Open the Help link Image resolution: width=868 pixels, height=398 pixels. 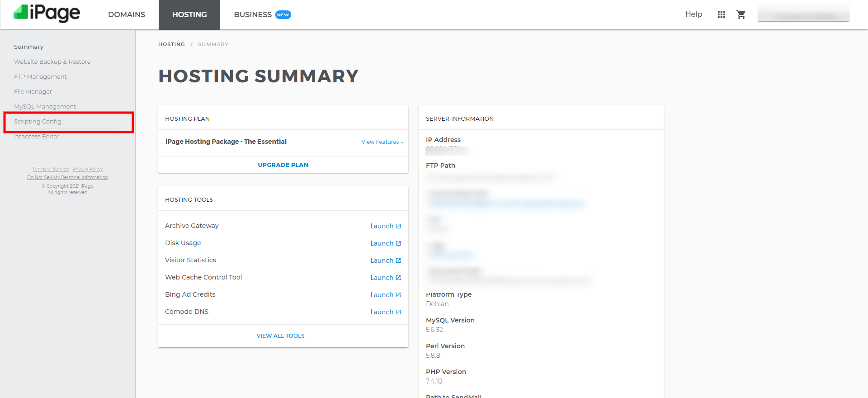click(x=693, y=14)
